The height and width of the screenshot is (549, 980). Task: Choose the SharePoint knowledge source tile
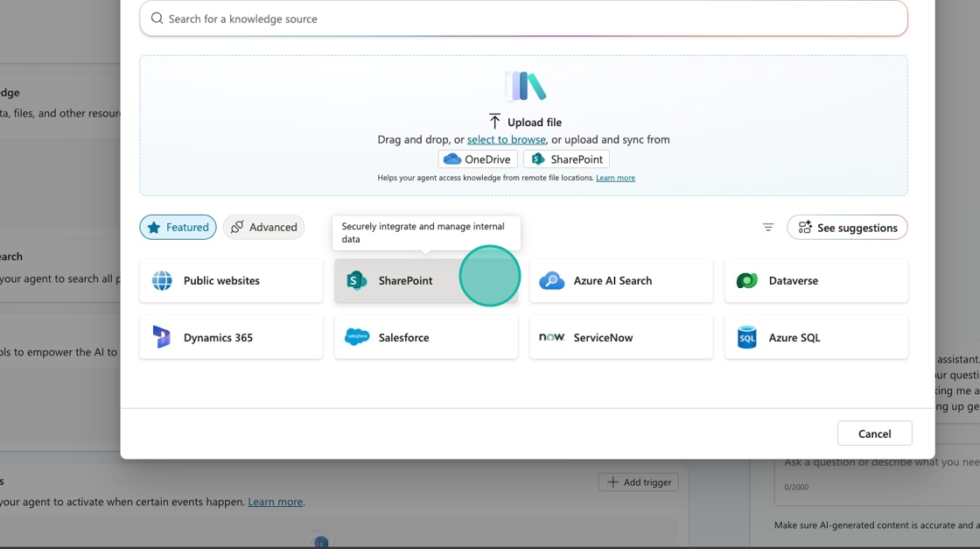[x=405, y=281]
